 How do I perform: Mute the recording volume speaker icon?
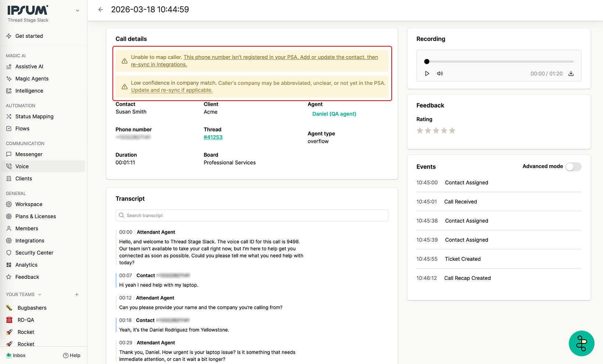pos(439,73)
